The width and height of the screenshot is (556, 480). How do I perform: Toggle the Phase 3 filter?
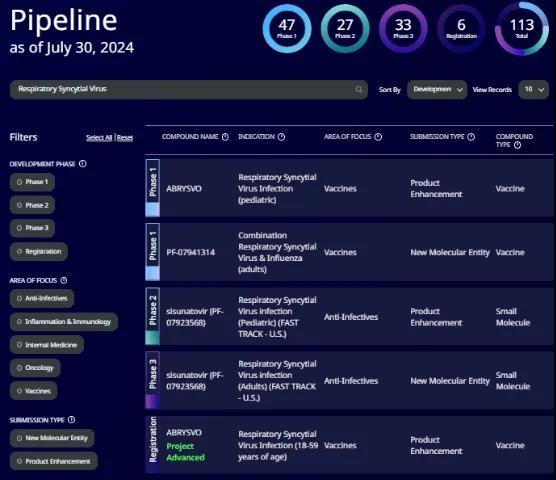coord(32,228)
